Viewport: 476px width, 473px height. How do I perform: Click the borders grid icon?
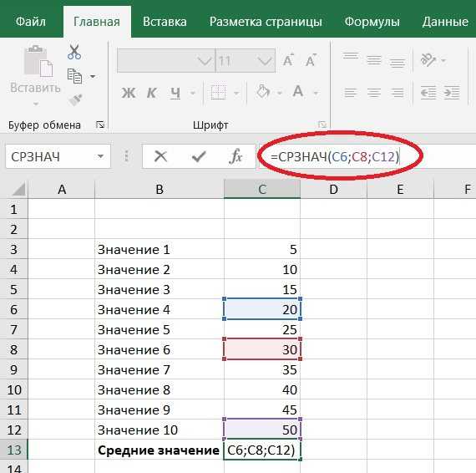(218, 92)
